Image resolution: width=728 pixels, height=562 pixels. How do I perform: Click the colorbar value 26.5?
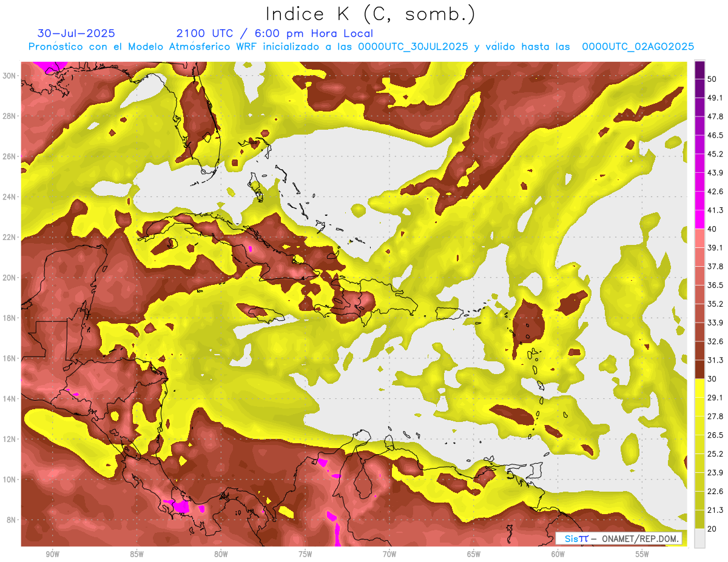click(x=715, y=435)
